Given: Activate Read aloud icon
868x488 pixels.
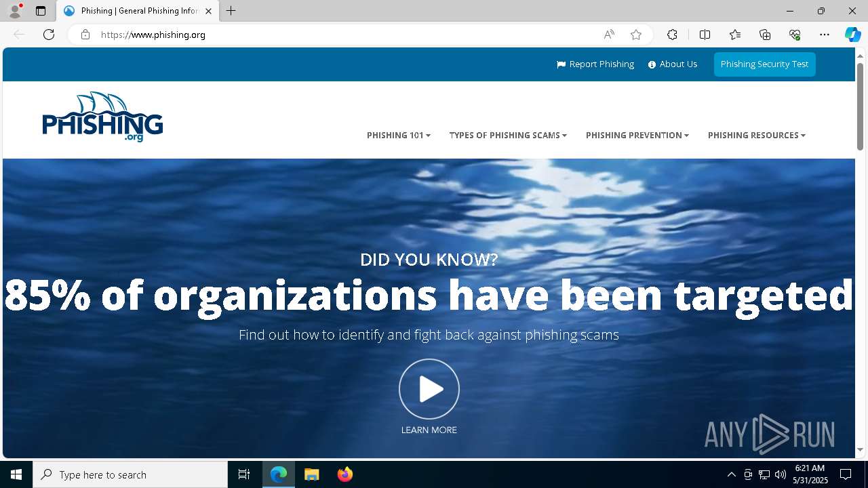Looking at the screenshot, I should tap(609, 35).
